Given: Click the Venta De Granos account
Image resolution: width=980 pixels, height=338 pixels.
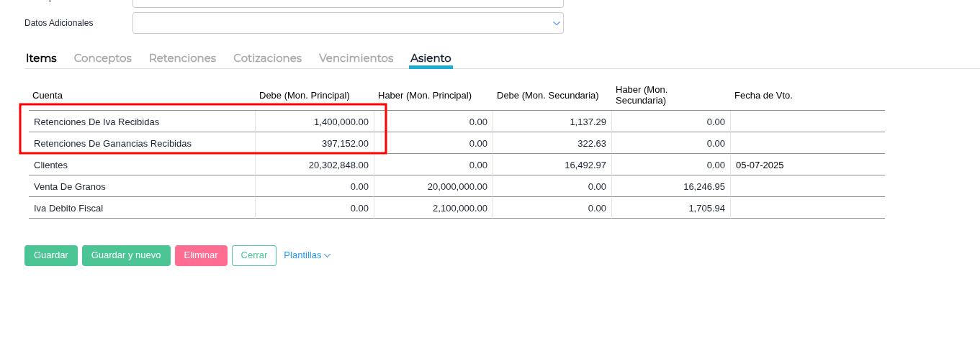Looking at the screenshot, I should pos(70,187).
